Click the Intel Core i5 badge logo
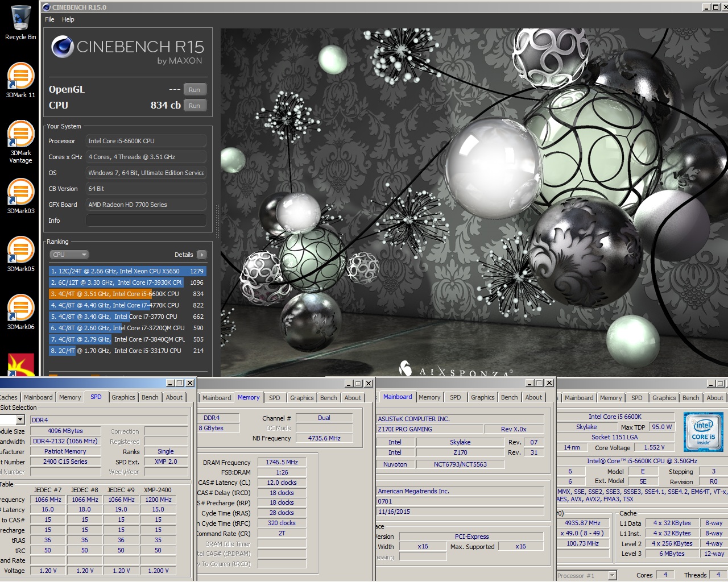Screen dimensions: 728x582 704,433
